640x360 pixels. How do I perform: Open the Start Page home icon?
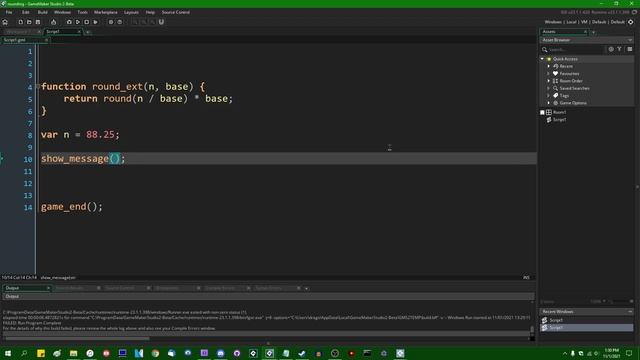5,22
